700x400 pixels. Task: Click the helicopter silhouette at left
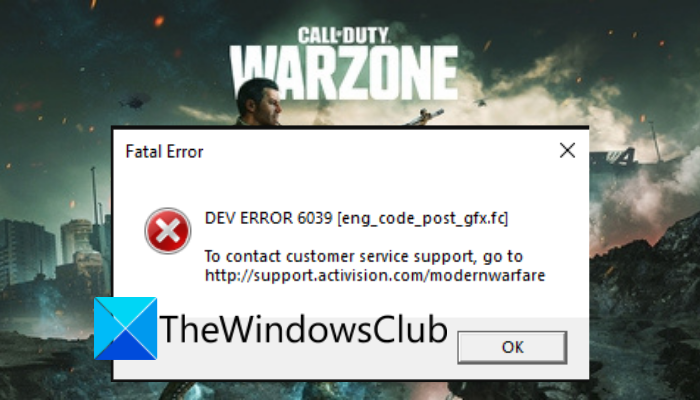click(134, 102)
